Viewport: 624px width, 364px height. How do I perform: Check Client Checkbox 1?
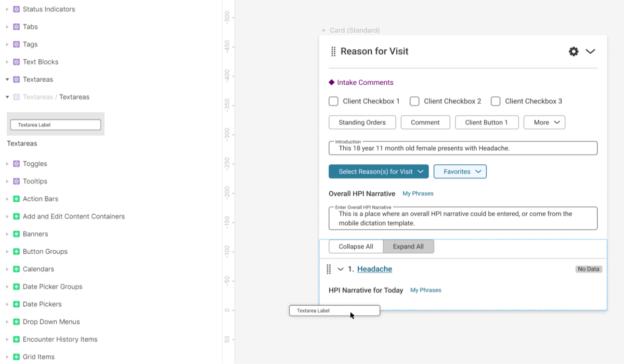pyautogui.click(x=333, y=101)
